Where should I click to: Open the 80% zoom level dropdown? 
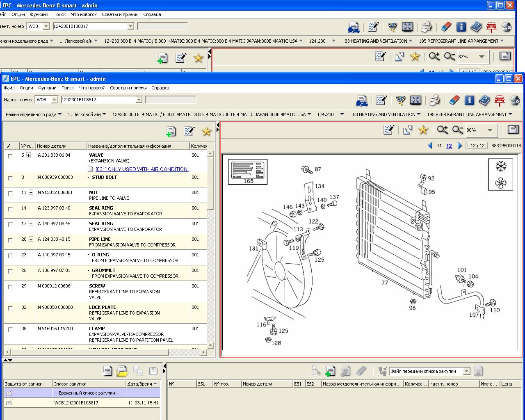tap(490, 130)
